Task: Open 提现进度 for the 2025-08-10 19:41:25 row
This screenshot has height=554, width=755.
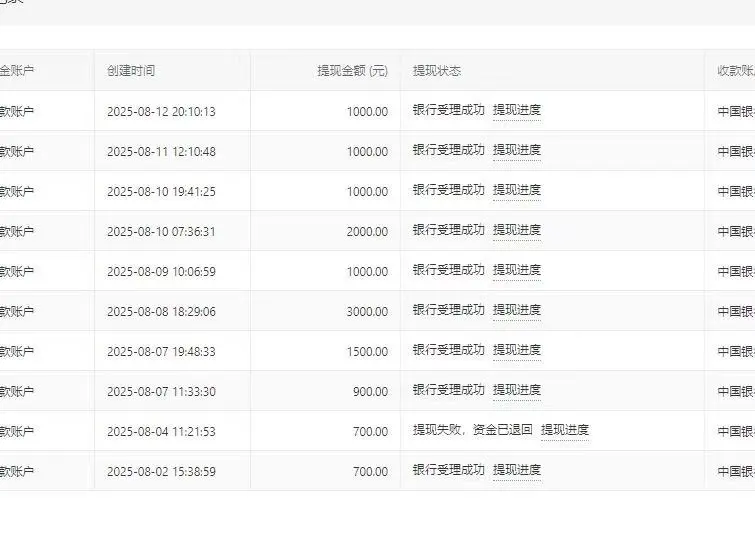Action: click(517, 190)
